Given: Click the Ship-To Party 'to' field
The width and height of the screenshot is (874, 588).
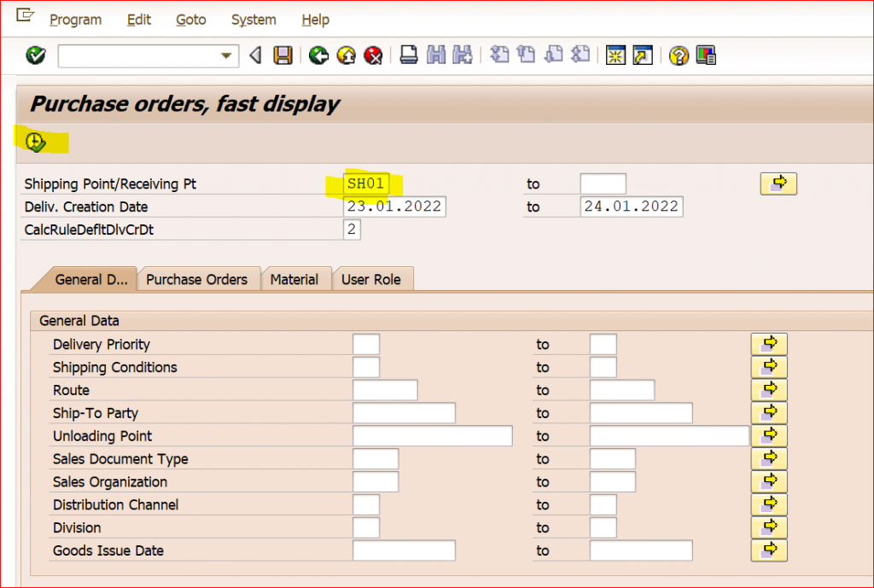Looking at the screenshot, I should pyautogui.click(x=641, y=413).
